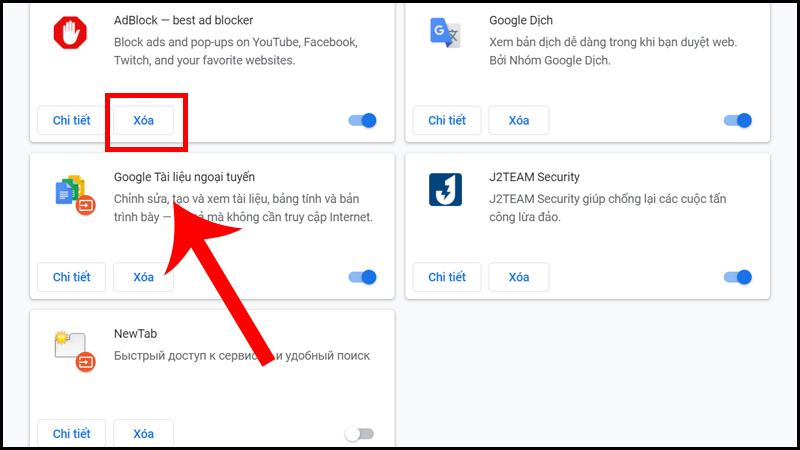The height and width of the screenshot is (450, 800).
Task: Click the Google Dịch translate icon
Action: coord(445,33)
